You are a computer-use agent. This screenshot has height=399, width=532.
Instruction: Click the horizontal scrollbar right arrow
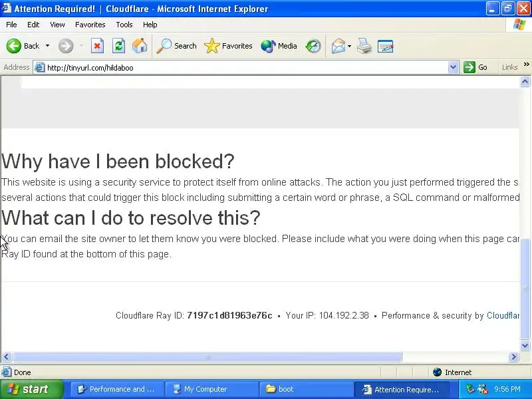[x=513, y=356]
